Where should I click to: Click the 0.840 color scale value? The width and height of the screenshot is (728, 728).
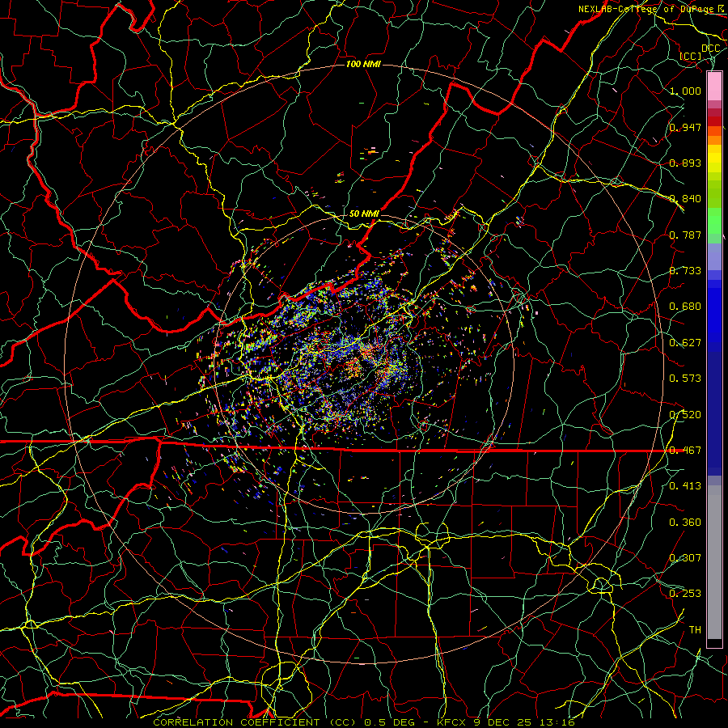[x=685, y=199]
